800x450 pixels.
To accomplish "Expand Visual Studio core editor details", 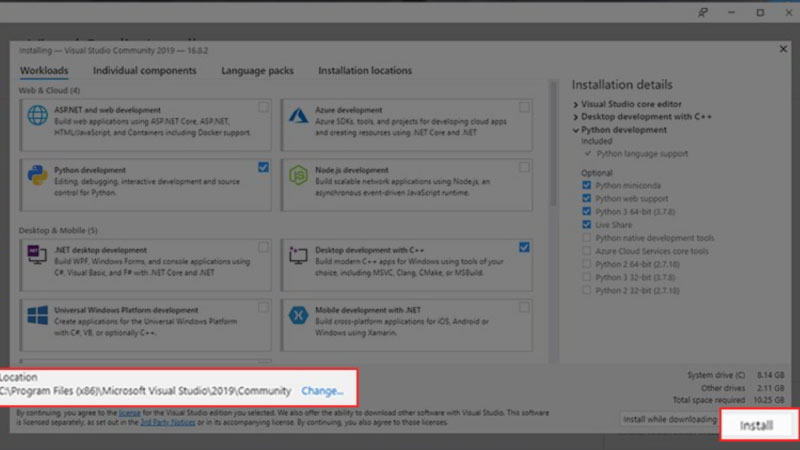I will tap(576, 104).
